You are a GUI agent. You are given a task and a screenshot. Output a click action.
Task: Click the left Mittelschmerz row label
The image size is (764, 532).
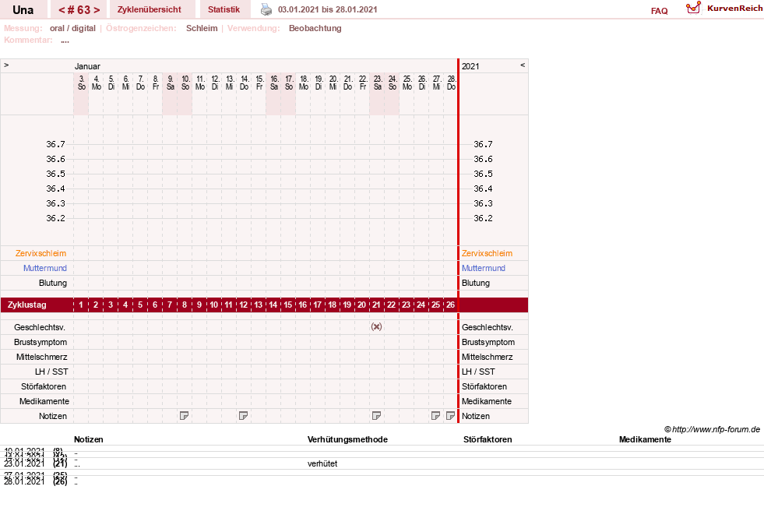42,357
